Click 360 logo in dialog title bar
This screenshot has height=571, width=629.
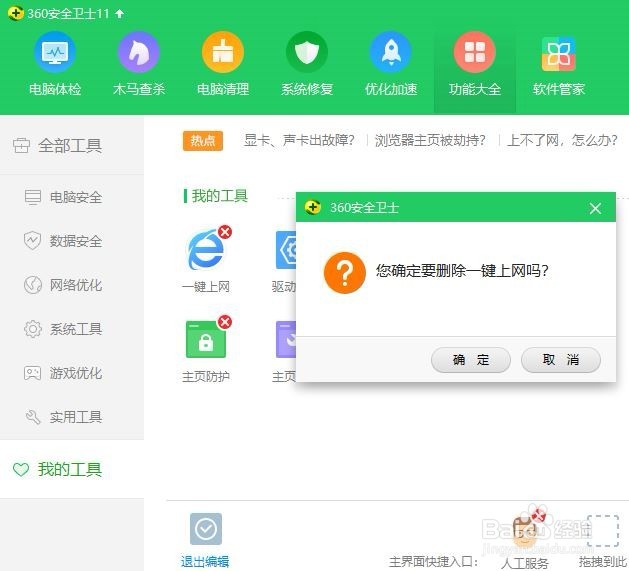pyautogui.click(x=312, y=207)
